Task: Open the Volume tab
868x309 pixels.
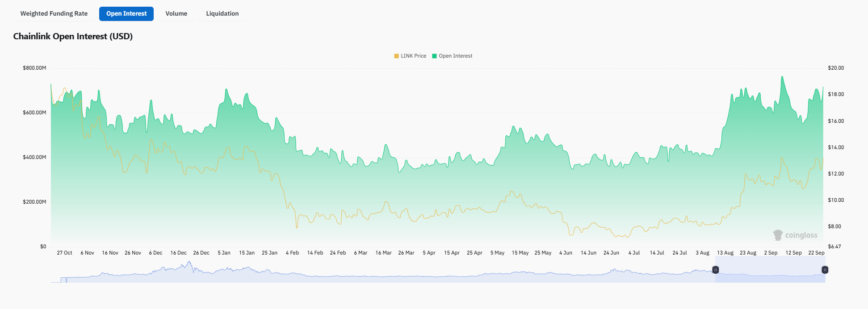Action: pos(176,14)
